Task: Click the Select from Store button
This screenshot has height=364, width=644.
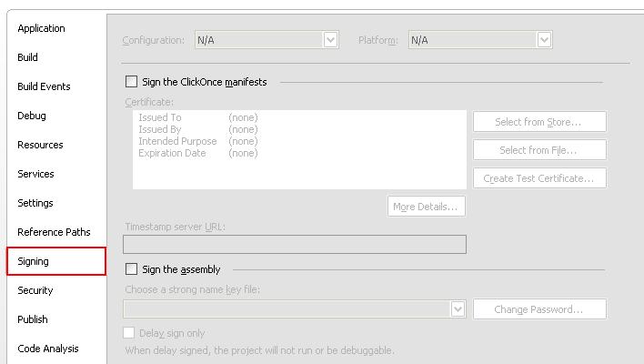Action: (539, 122)
